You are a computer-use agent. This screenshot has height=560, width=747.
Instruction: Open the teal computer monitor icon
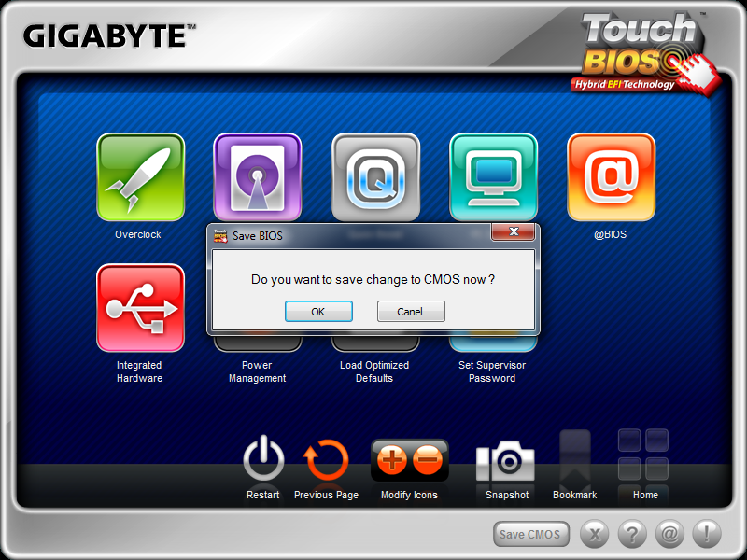click(x=494, y=177)
